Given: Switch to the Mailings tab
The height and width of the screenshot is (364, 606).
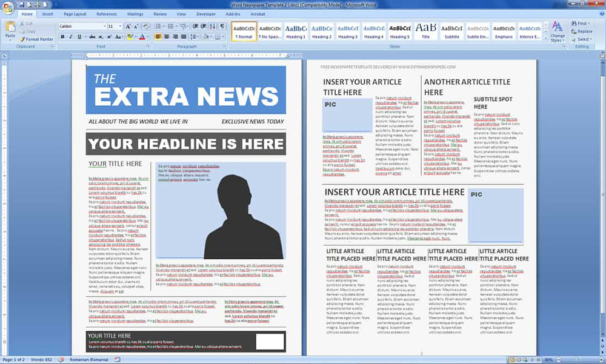Looking at the screenshot, I should click(135, 14).
